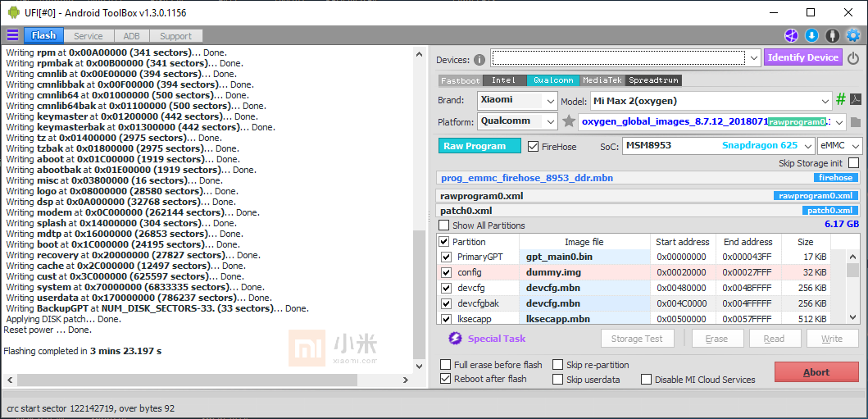This screenshot has height=419, width=868.
Task: Click the Start address column header
Action: click(683, 242)
